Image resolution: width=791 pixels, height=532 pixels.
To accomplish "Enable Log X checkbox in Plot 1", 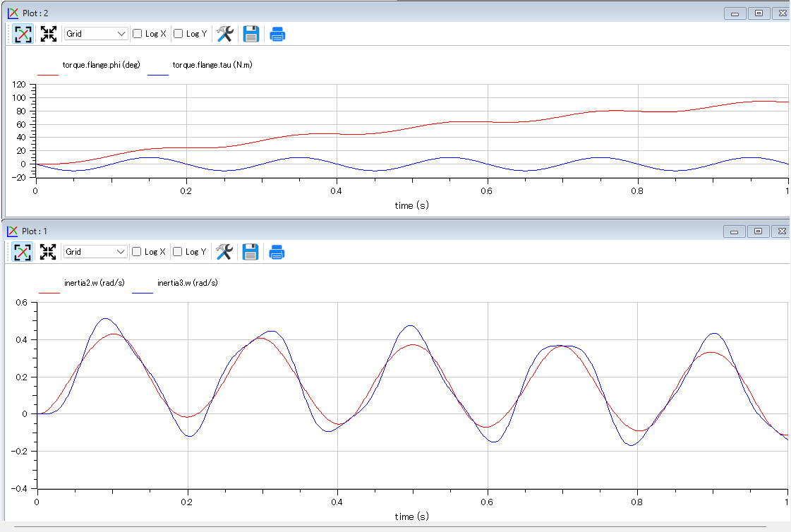I will coord(137,252).
